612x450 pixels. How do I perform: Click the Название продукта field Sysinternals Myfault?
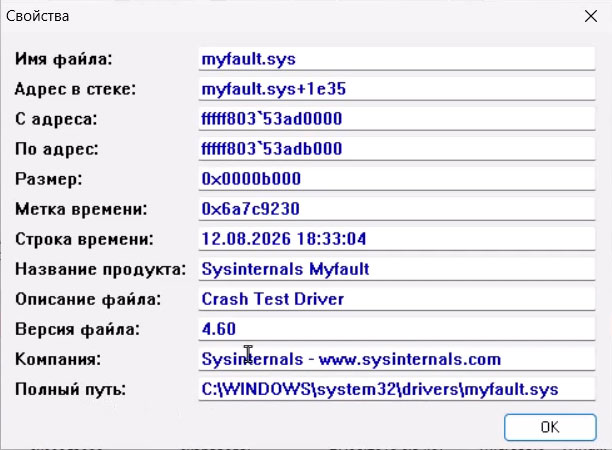pos(397,269)
